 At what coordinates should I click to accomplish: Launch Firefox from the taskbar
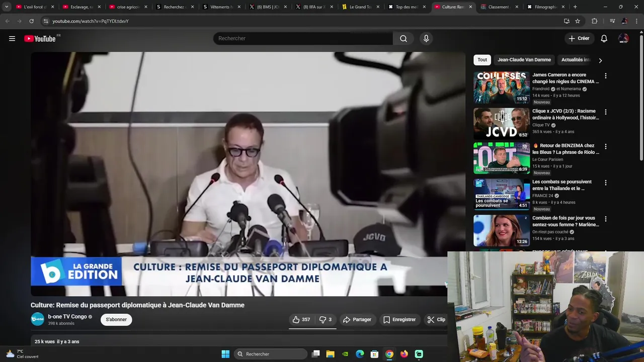pyautogui.click(x=404, y=354)
